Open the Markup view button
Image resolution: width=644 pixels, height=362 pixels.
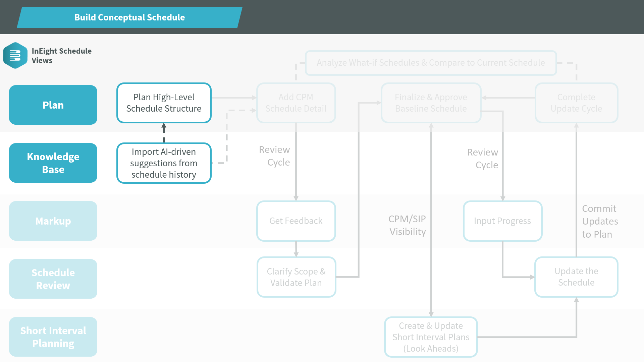coord(53,221)
